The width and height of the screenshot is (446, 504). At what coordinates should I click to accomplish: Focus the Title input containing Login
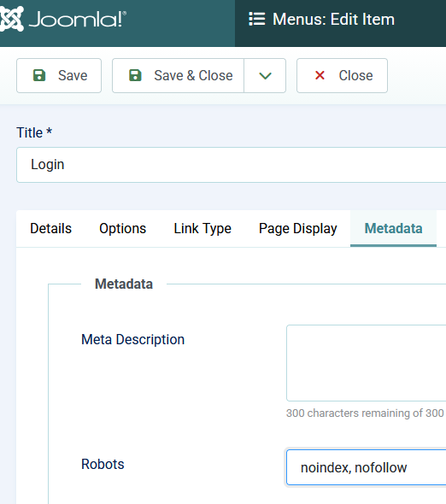(x=232, y=165)
